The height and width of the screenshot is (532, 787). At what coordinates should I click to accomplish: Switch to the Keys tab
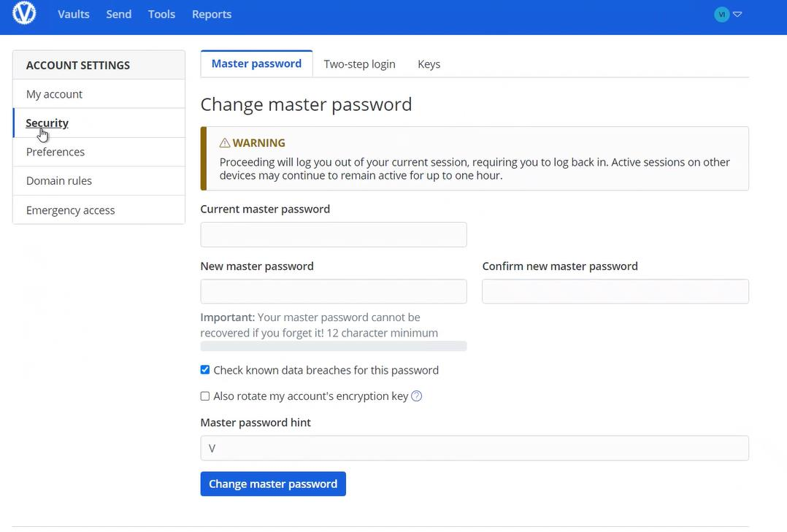(x=429, y=64)
